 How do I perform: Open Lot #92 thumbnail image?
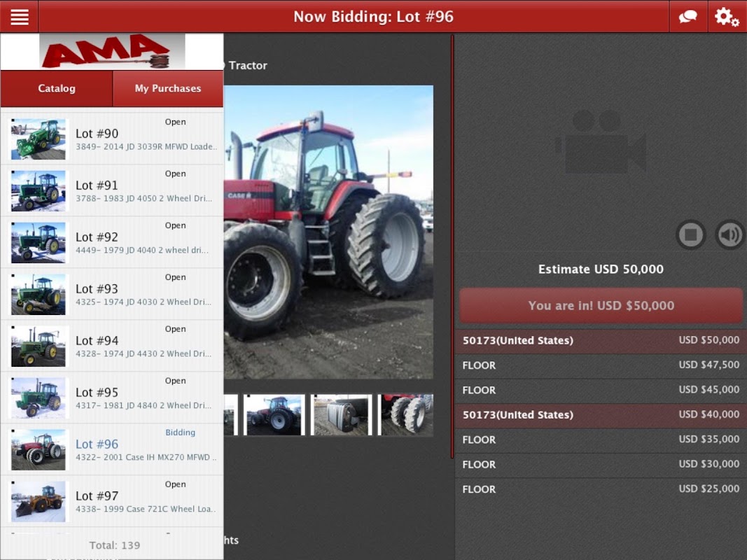pos(38,243)
